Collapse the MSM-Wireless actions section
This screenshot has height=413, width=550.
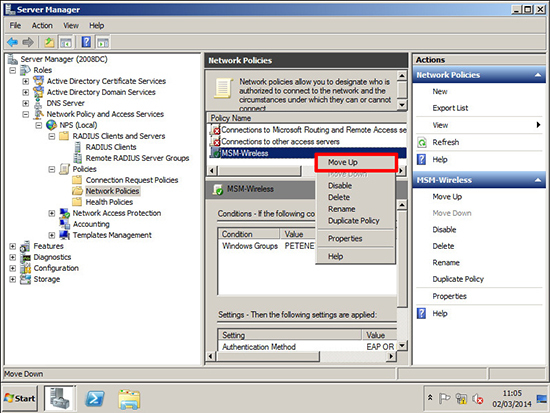pos(538,180)
